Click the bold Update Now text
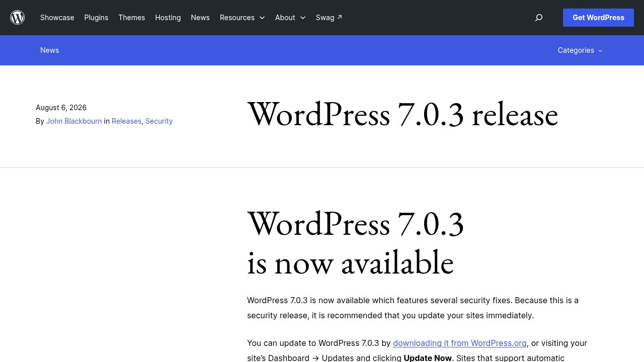Viewport: 644px width, 362px height. (x=428, y=358)
